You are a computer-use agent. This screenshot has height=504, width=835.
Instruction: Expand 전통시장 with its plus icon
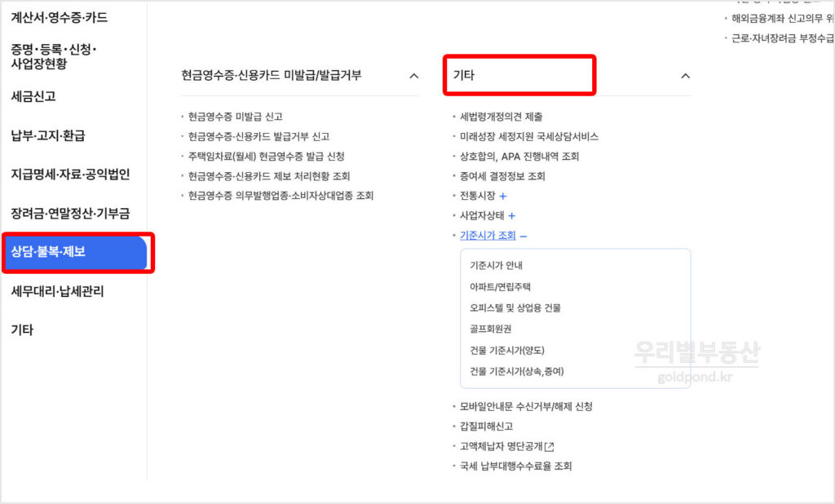pos(502,196)
